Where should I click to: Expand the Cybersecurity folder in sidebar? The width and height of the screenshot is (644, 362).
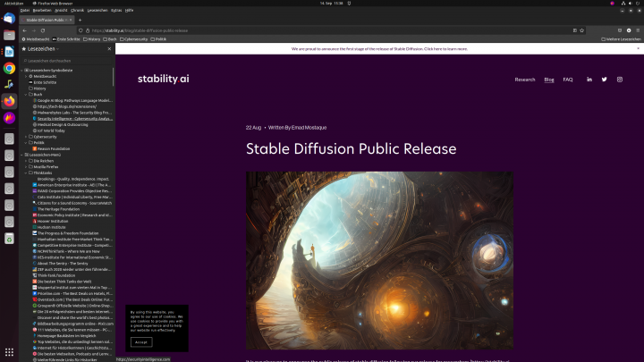[26, 137]
